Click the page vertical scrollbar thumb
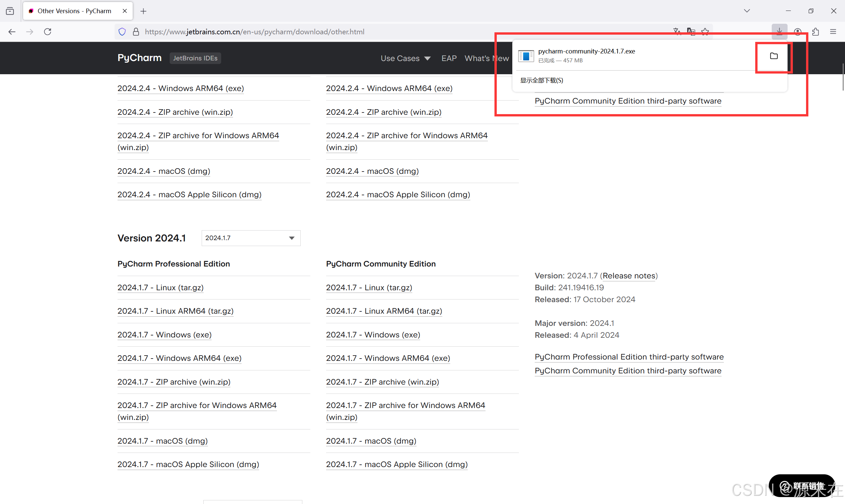 pos(843,77)
